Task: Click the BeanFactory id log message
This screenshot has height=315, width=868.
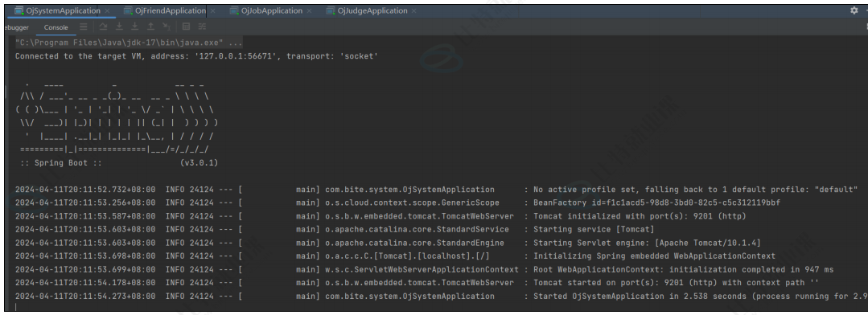Action: pyautogui.click(x=656, y=202)
